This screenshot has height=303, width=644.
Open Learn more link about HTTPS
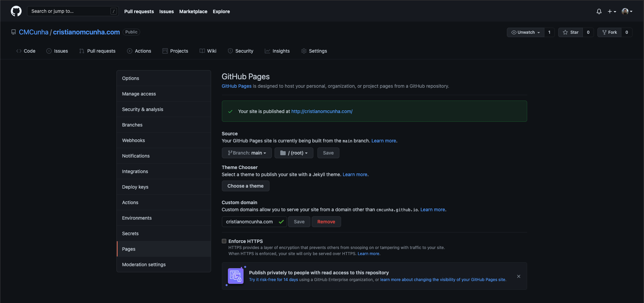(368, 254)
